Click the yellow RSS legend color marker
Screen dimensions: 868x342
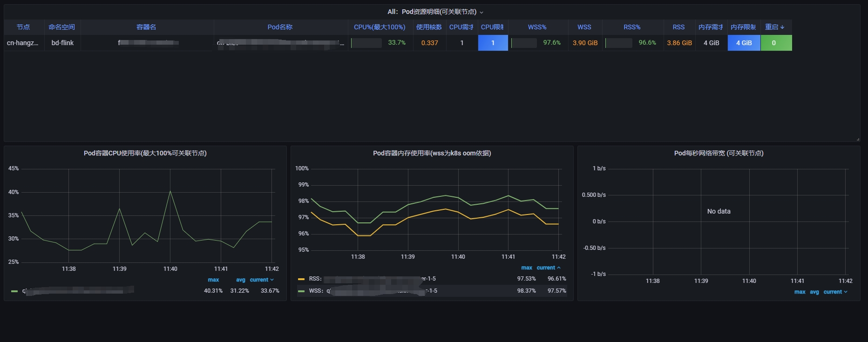[301, 279]
